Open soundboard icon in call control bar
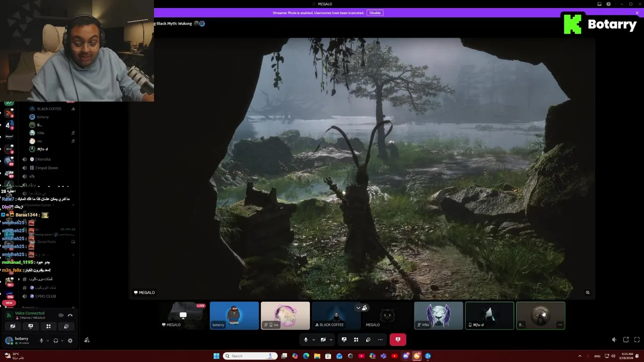 tap(368, 339)
